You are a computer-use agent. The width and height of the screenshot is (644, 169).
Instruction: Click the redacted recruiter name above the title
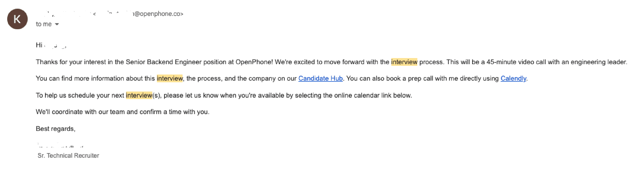pos(60,145)
